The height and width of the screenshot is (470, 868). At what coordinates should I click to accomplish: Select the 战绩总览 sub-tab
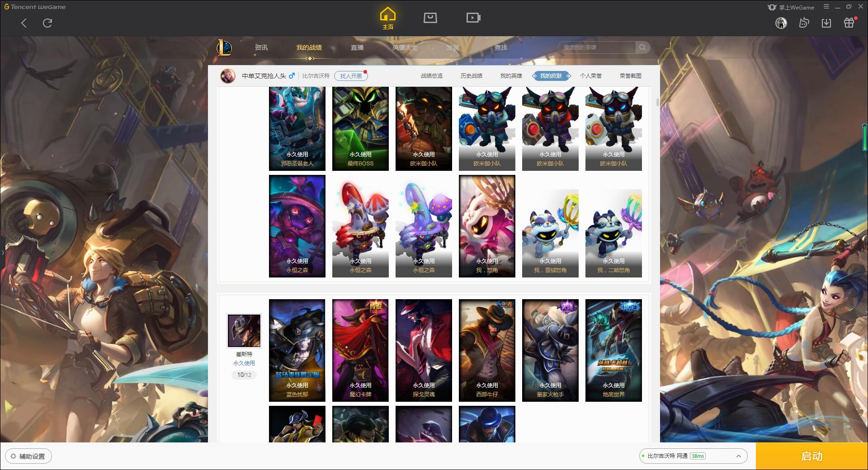(x=432, y=76)
